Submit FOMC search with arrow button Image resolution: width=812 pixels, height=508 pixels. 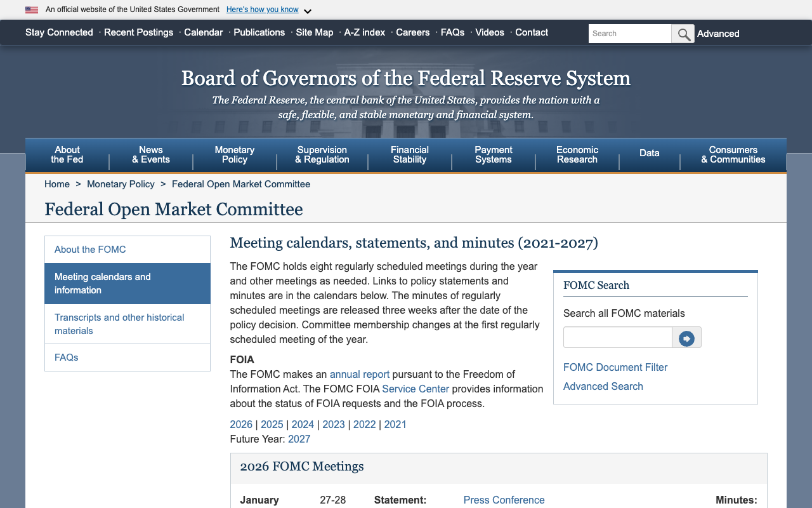tap(686, 338)
